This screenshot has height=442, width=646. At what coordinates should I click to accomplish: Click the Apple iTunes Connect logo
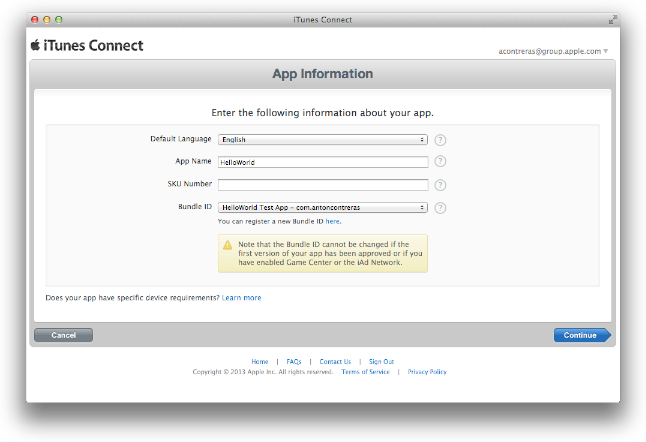[x=87, y=46]
